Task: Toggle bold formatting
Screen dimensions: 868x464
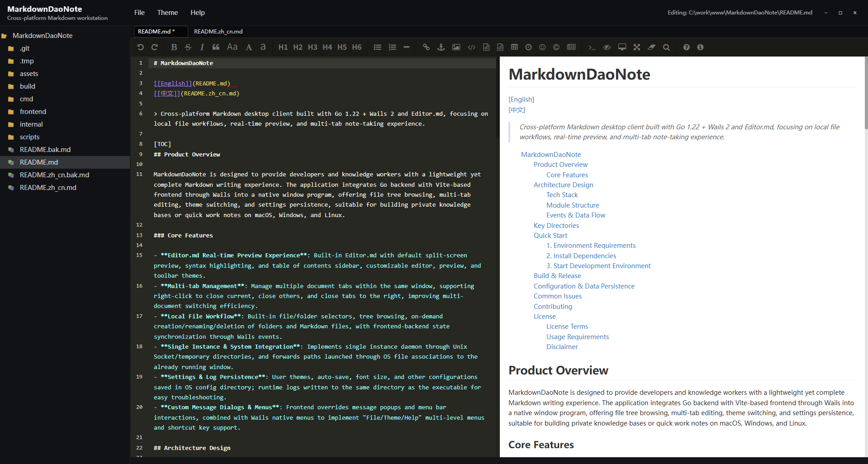Action: (x=173, y=47)
